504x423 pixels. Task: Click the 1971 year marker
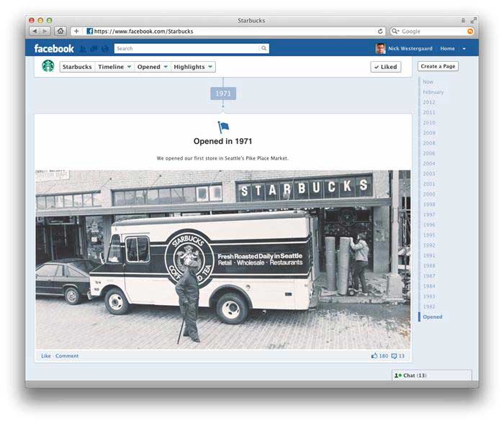pyautogui.click(x=223, y=94)
